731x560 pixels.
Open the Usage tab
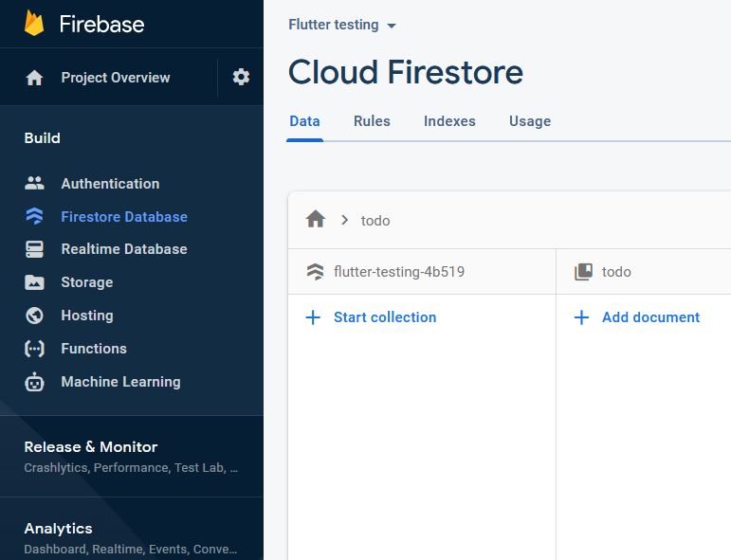(x=529, y=121)
